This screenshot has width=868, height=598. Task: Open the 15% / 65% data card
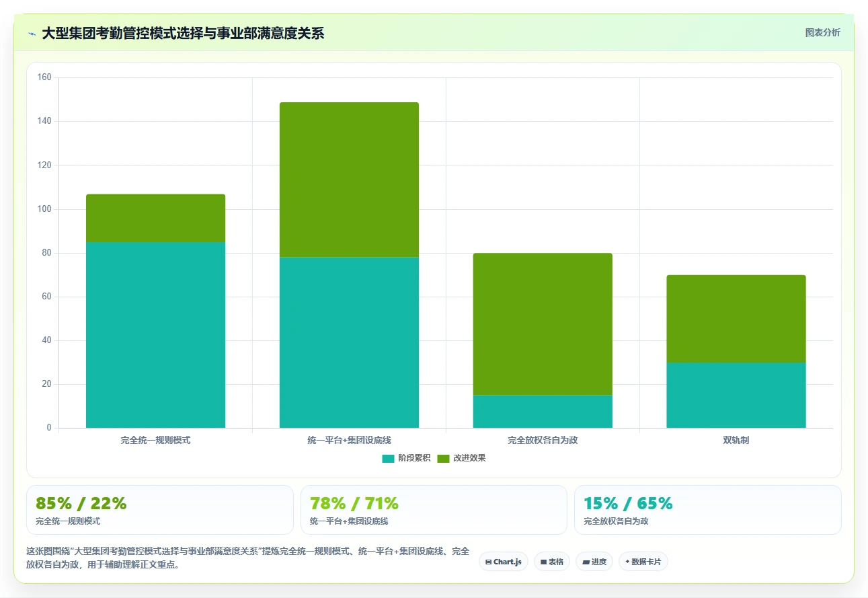708,510
